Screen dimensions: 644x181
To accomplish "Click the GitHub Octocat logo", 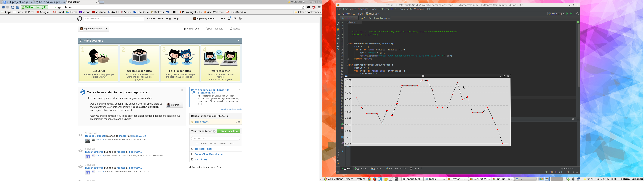I will [x=79, y=18].
